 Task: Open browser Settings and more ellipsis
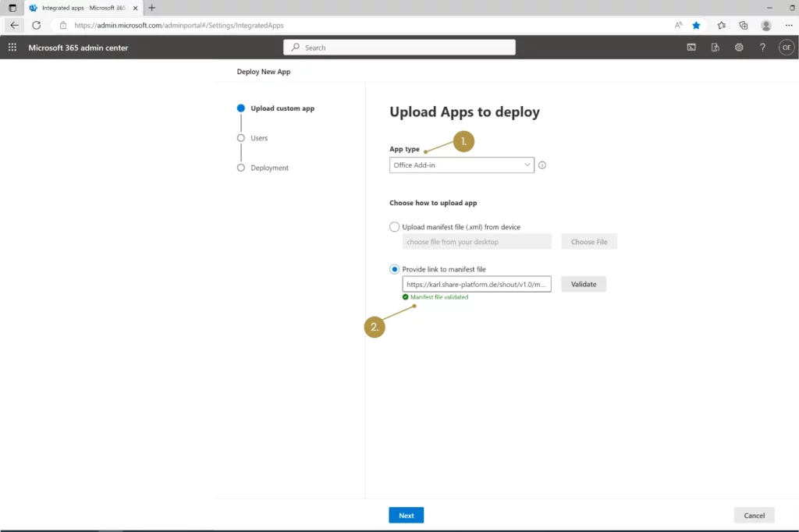pyautogui.click(x=789, y=25)
